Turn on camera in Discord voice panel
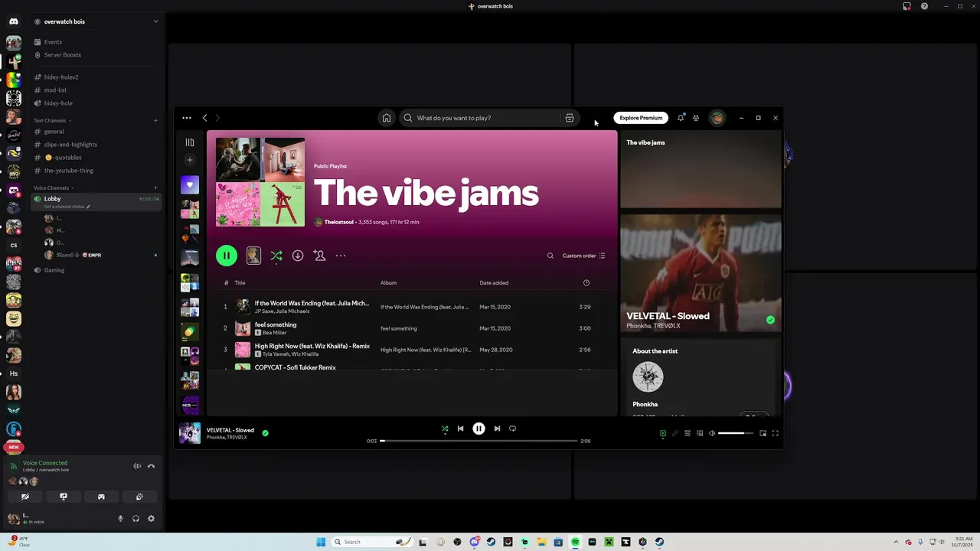The width and height of the screenshot is (980, 551). pyautogui.click(x=25, y=497)
